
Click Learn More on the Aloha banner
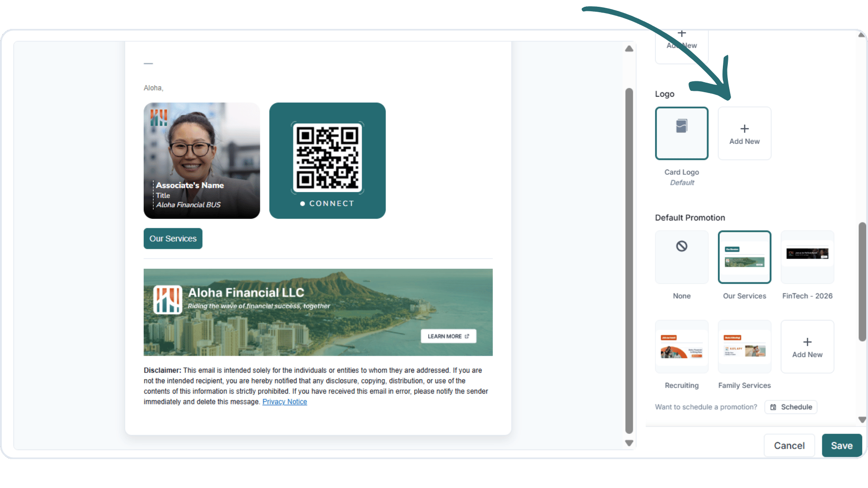point(448,336)
